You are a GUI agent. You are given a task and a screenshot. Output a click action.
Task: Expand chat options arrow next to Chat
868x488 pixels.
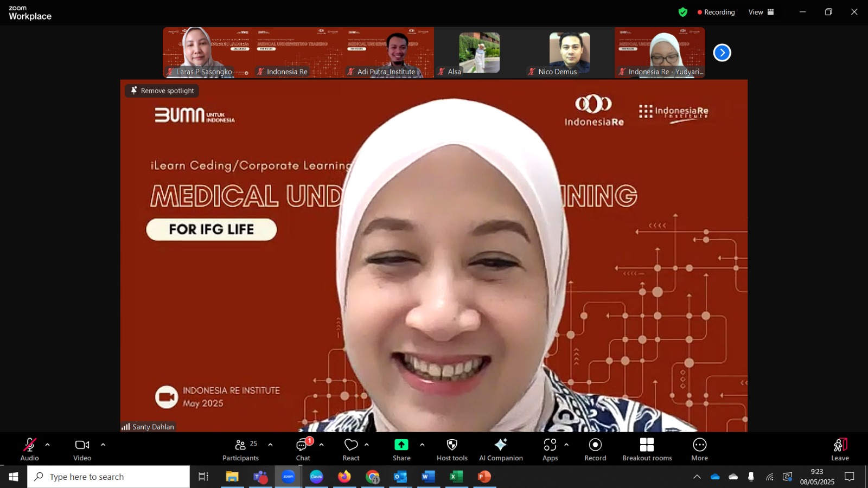tap(321, 445)
